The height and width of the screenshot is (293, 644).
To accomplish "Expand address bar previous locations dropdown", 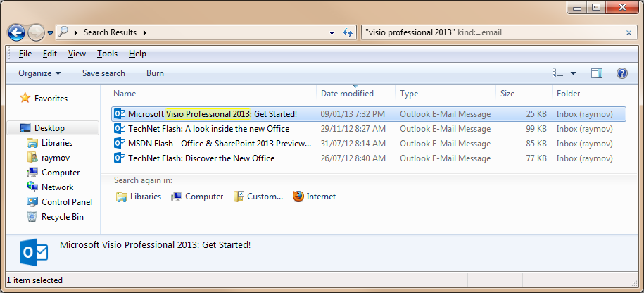I will [x=332, y=33].
